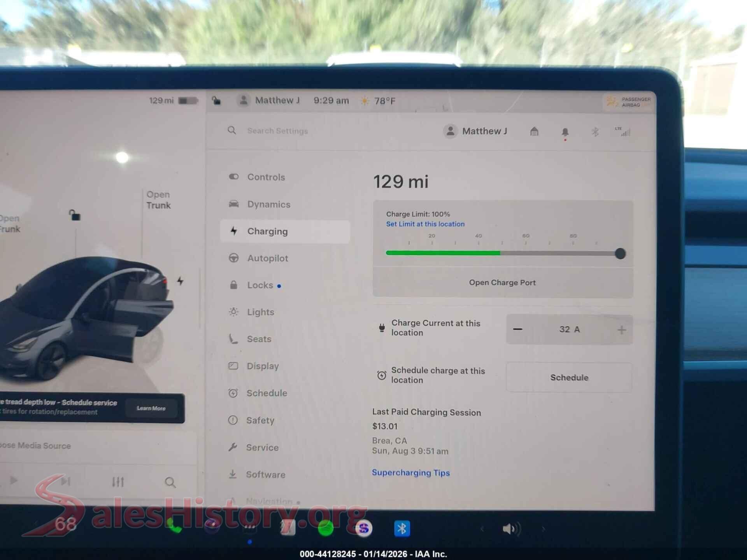Open Bluetooth settings from the settings header icon

(x=595, y=132)
